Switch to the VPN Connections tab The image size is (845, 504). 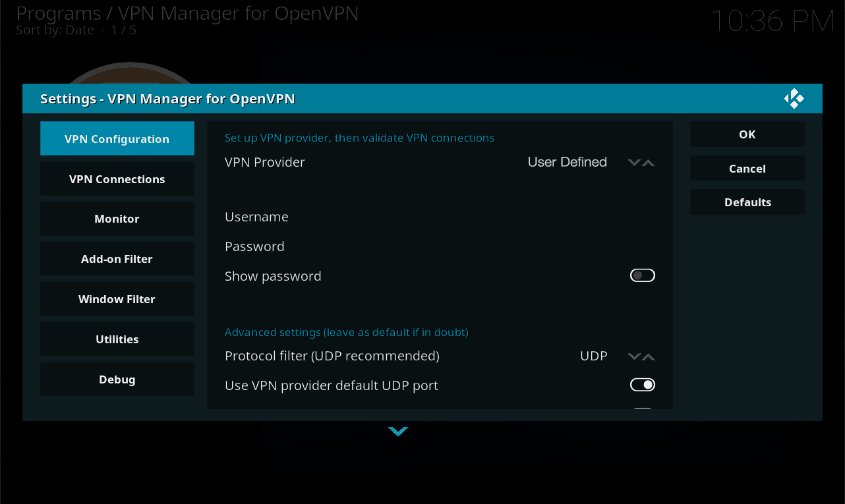117,179
